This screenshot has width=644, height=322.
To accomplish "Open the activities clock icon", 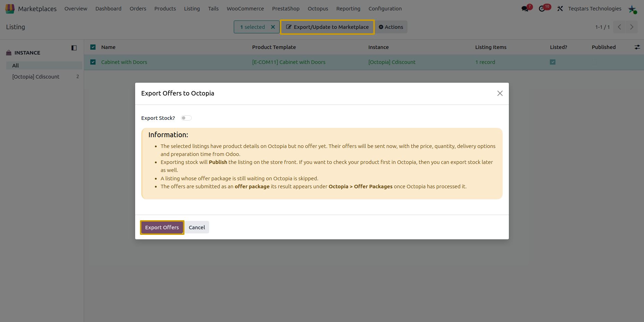I will [x=542, y=8].
